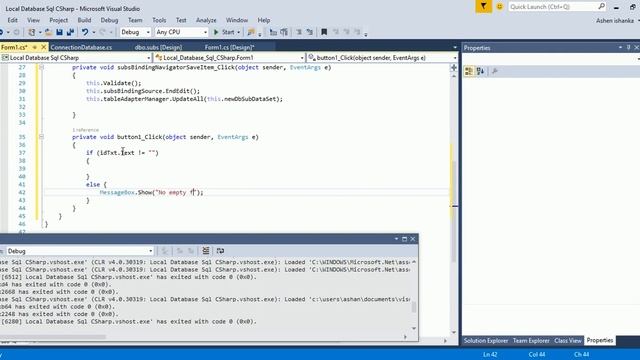Image resolution: width=640 pixels, height=360 pixels.
Task: Switch to the Solution Explorer tab
Action: (x=486, y=340)
